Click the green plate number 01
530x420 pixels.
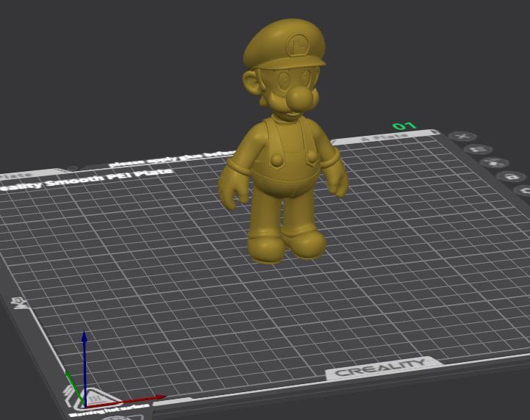point(404,126)
